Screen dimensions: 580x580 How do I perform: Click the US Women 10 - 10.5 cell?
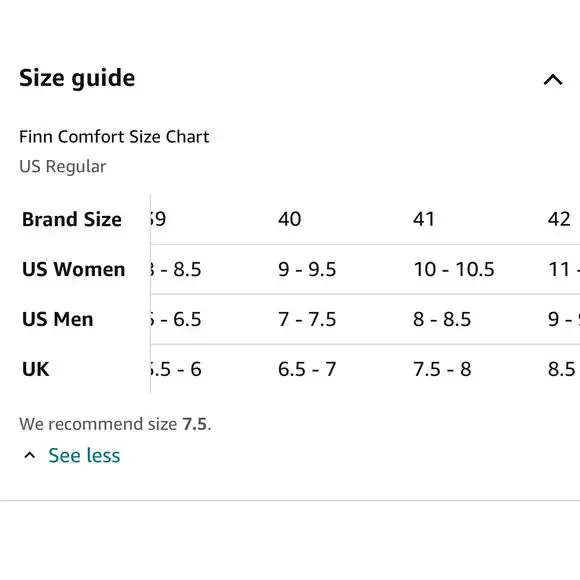pos(453,269)
